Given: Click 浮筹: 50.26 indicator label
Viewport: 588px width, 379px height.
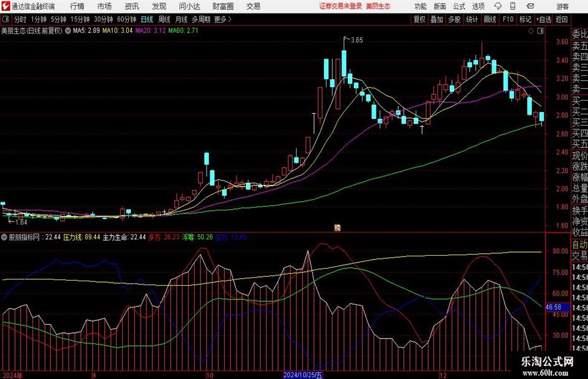Looking at the screenshot, I should coord(198,237).
